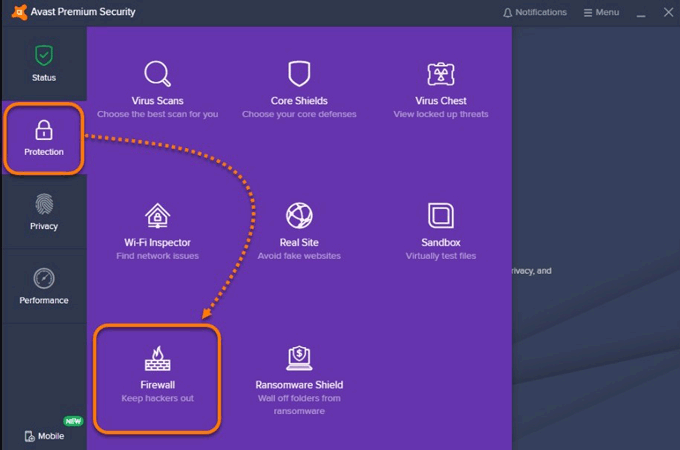Viewport: 680px width, 450px height.
Task: Click the 'Keep hackers out' Firewall description
Action: click(x=158, y=399)
